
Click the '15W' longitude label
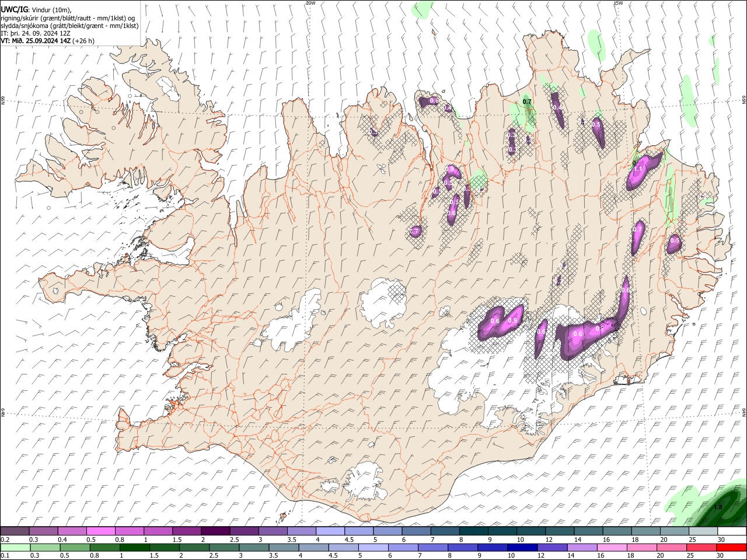(x=618, y=3)
